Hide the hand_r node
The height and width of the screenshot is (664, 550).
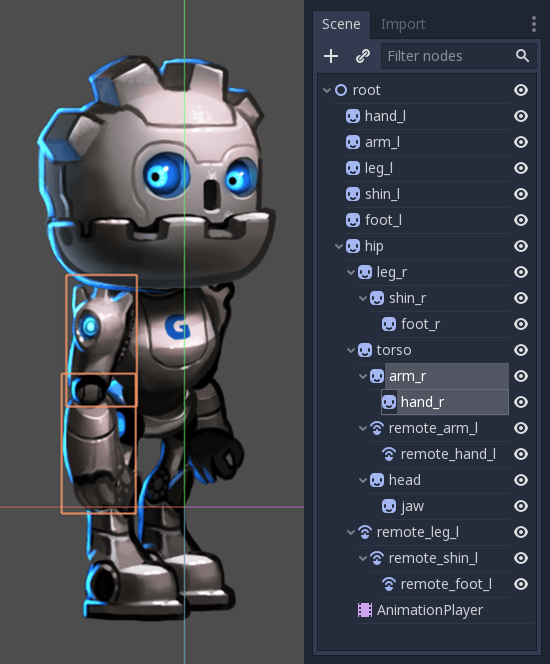click(x=521, y=402)
